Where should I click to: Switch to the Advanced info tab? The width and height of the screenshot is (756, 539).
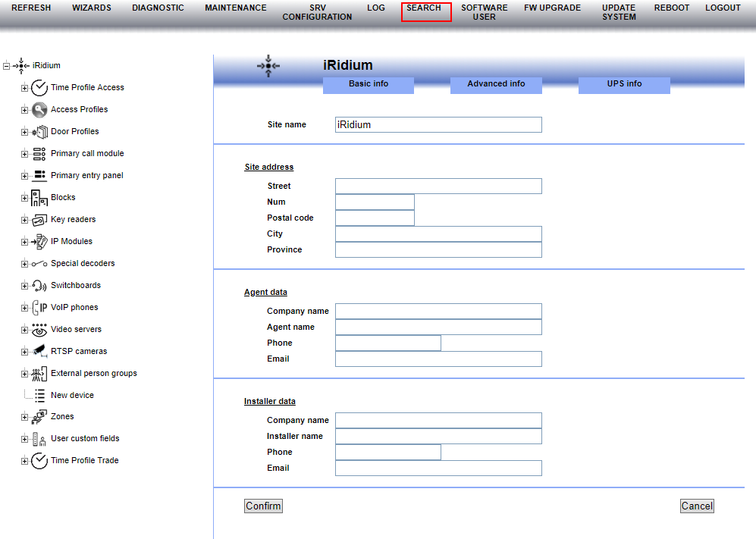(496, 84)
